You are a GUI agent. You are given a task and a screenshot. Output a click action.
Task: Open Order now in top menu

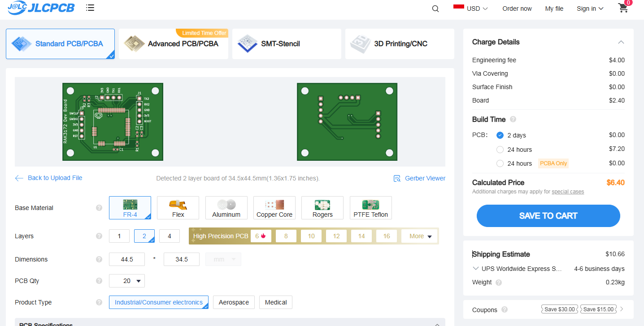(517, 9)
